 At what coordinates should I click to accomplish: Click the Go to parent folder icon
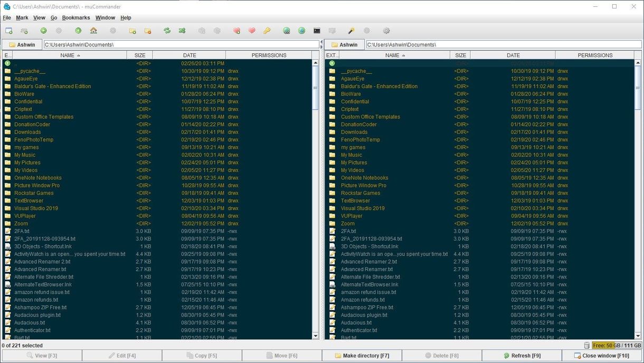(x=78, y=31)
